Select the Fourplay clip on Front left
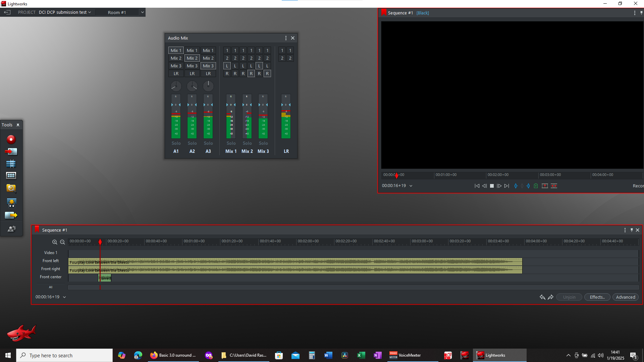 (295, 262)
